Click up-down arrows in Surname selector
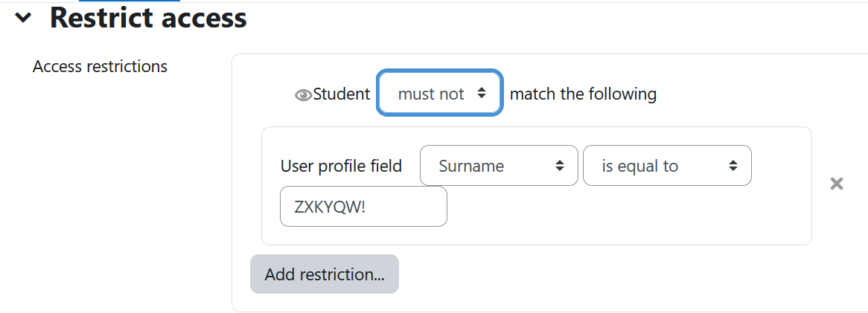The image size is (868, 313). (560, 165)
